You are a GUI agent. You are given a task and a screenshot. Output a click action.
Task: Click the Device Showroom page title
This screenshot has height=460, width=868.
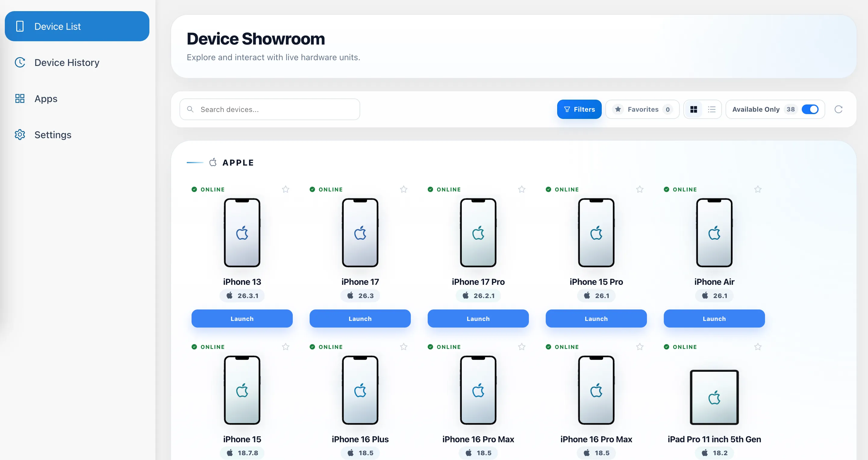(256, 39)
